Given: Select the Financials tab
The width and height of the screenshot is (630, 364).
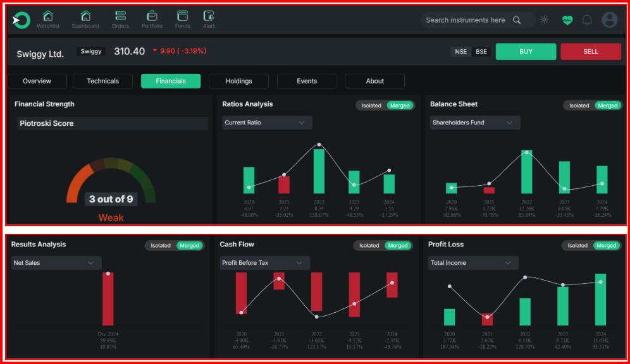Looking at the screenshot, I should (171, 81).
